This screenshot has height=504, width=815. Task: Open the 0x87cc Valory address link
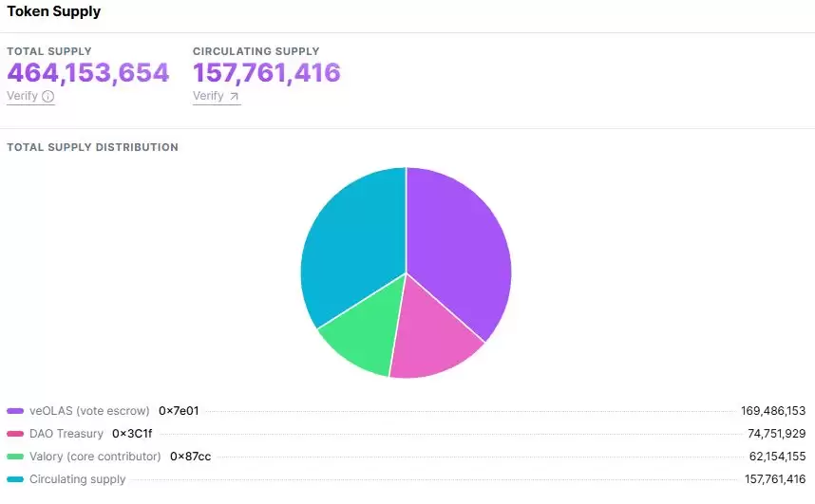190,457
